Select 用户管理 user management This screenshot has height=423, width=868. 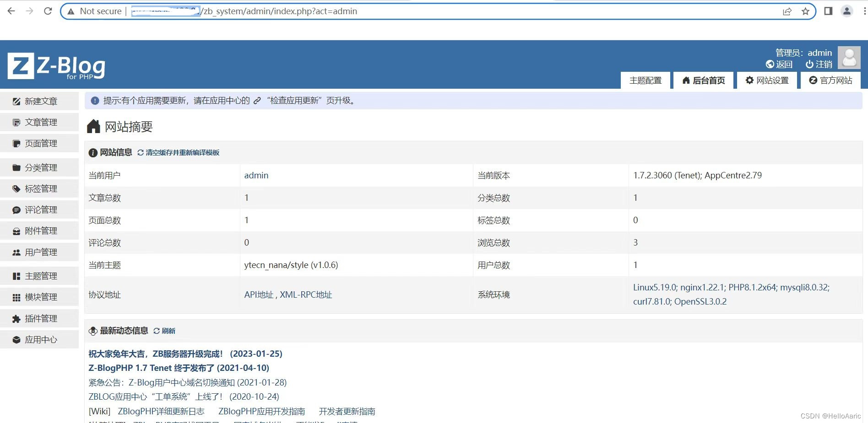[40, 252]
